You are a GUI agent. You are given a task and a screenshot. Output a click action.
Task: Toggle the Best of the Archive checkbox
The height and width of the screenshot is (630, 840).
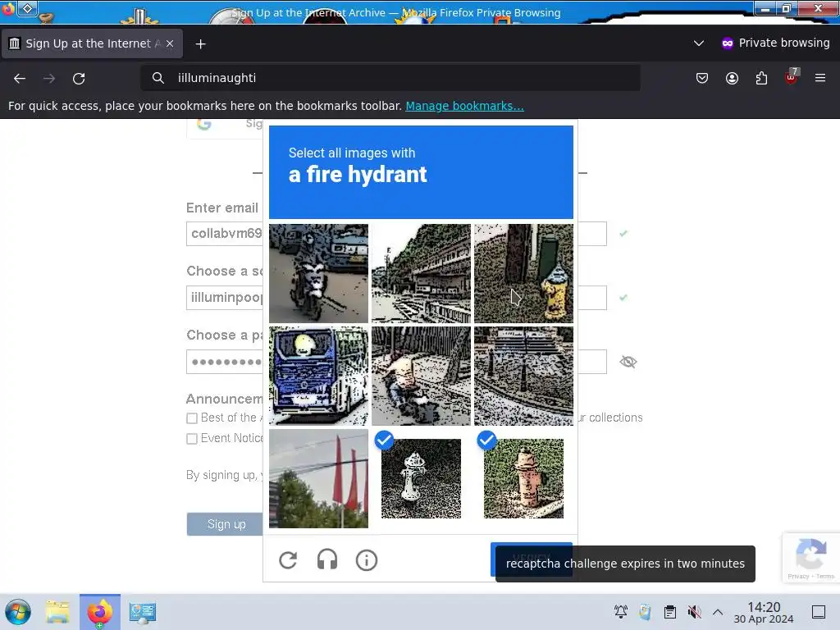click(x=192, y=418)
